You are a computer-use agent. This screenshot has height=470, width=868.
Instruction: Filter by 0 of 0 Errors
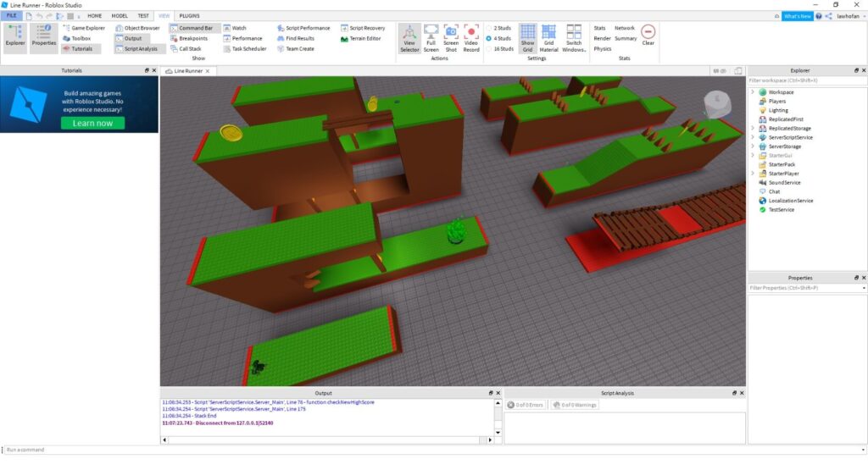(526, 405)
